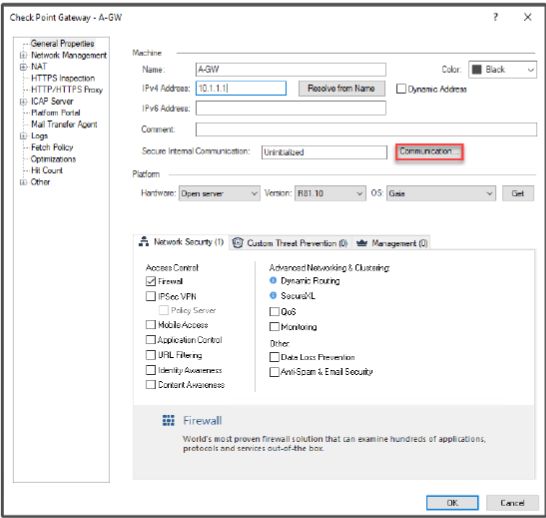The image size is (546, 518).
Task: Open the Version dropdown
Action: click(x=330, y=193)
